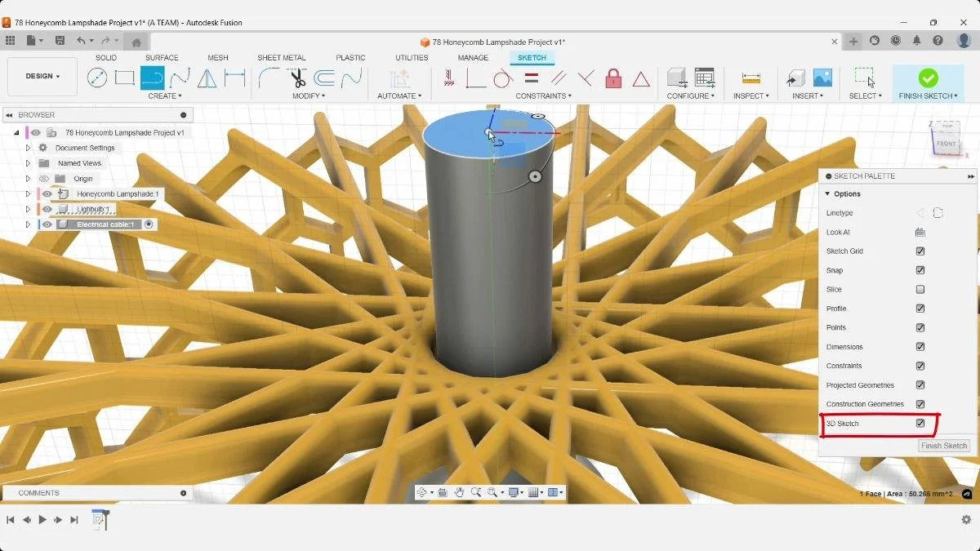Select the 2-Point Rectangle tool
Image resolution: width=980 pixels, height=551 pixels.
pyautogui.click(x=124, y=78)
